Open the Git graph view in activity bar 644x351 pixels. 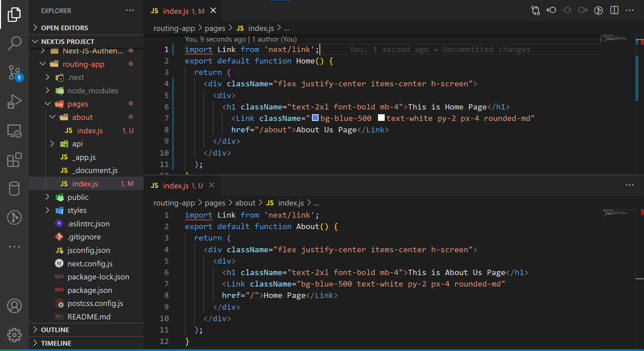click(x=14, y=217)
